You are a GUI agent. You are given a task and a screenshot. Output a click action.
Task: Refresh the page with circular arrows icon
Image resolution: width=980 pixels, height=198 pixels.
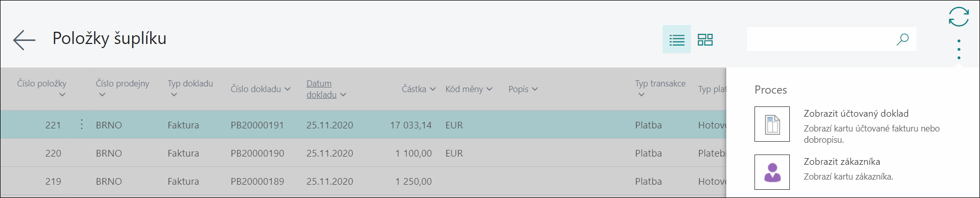pyautogui.click(x=958, y=16)
